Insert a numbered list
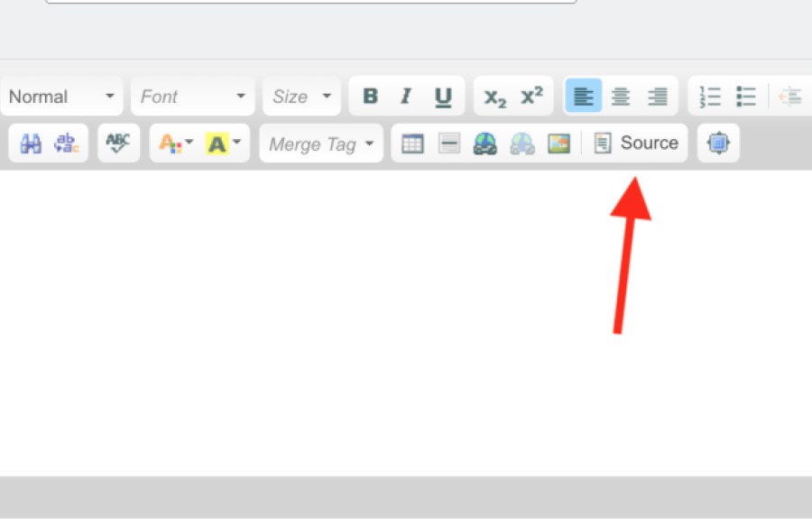Image resolution: width=812 pixels, height=519 pixels. point(709,97)
